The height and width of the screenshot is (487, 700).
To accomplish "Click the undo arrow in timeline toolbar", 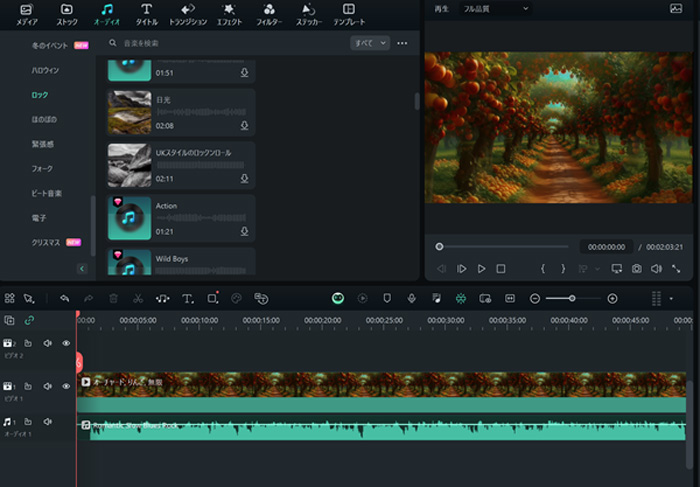I will click(x=64, y=298).
